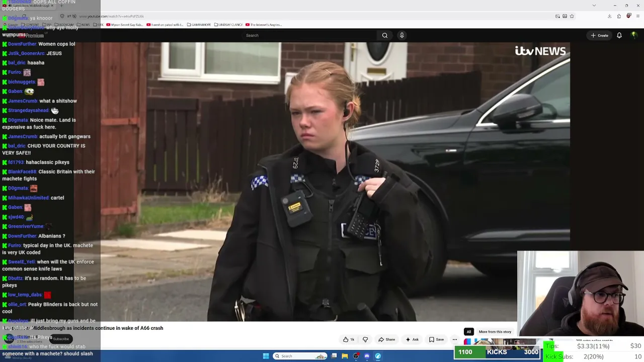644x362 pixels.
Task: Select the All filter chip
Action: point(468,332)
